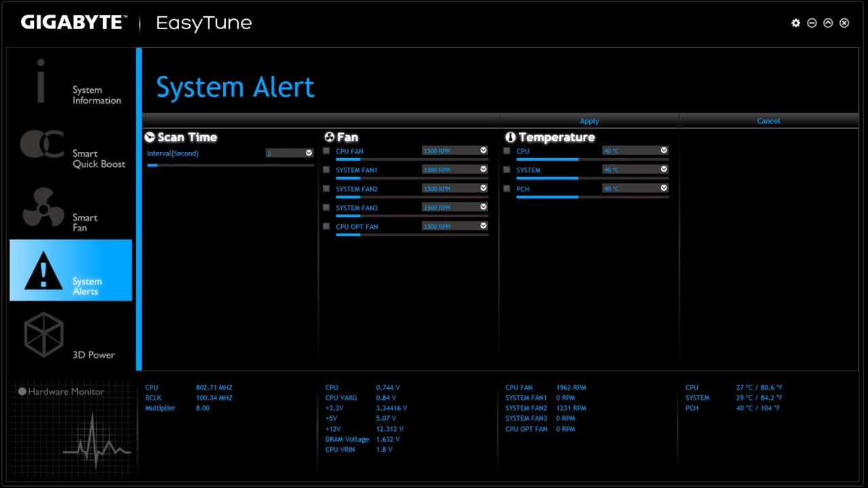Click the Temperature thermometer icon
868x488 pixels.
[511, 137]
